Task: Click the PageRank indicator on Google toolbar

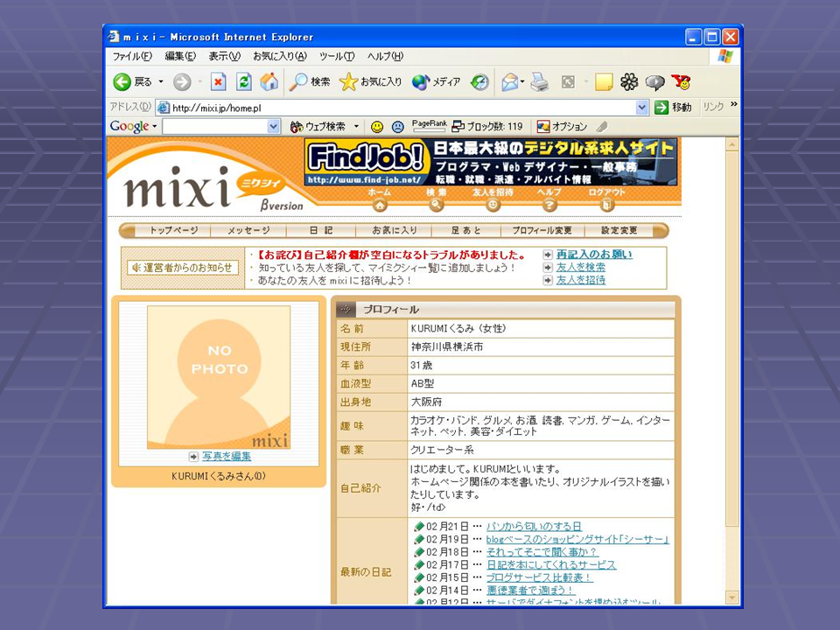Action: click(429, 126)
